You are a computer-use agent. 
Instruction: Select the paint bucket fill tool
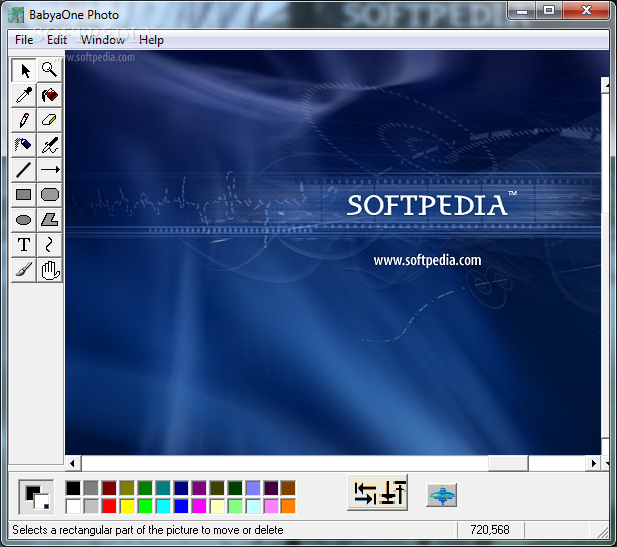pos(49,95)
